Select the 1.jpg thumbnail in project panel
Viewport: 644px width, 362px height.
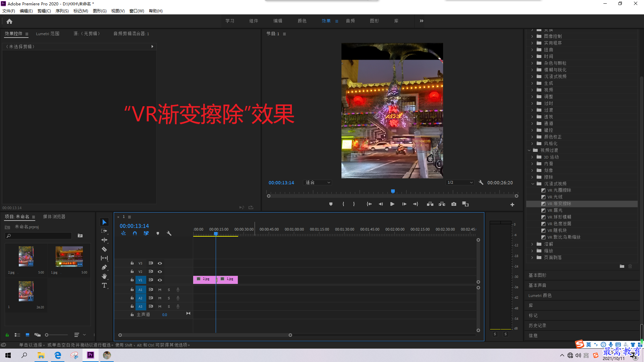[x=69, y=257]
